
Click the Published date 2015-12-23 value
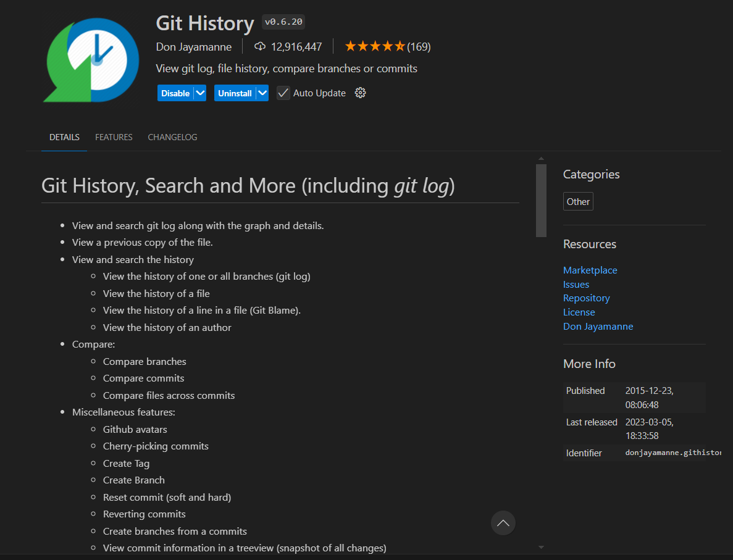pos(649,398)
